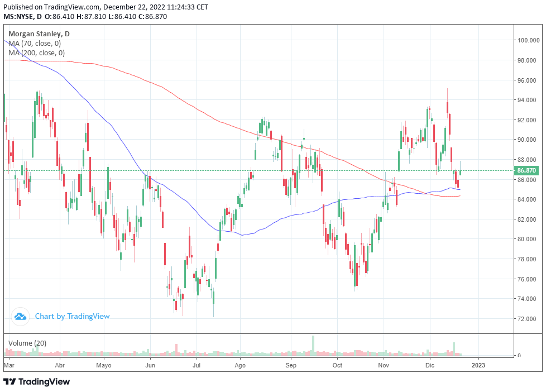Click the 'MS:NYSE, D' symbol header
Viewport: 546px width, 392px height.
point(23,16)
